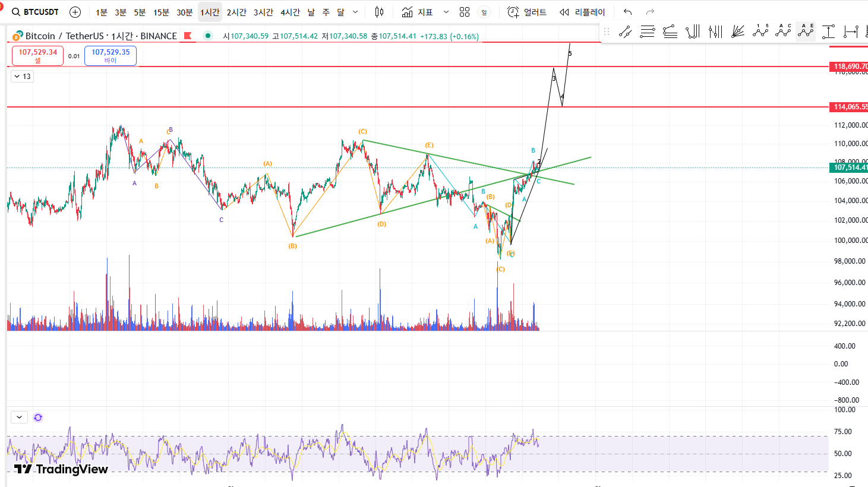The width and height of the screenshot is (868, 487).
Task: Click the Bitcoin / TetherUS symbol title
Action: (x=101, y=36)
